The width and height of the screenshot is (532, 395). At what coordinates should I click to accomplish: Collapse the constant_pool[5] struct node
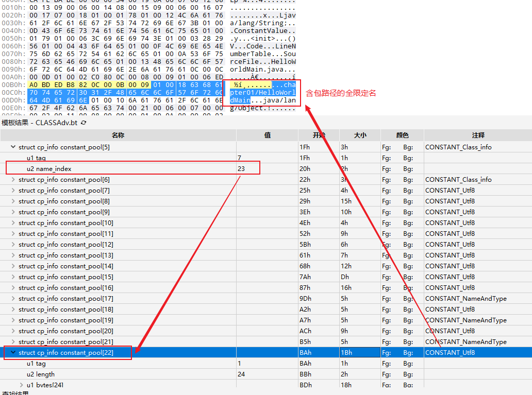13,147
